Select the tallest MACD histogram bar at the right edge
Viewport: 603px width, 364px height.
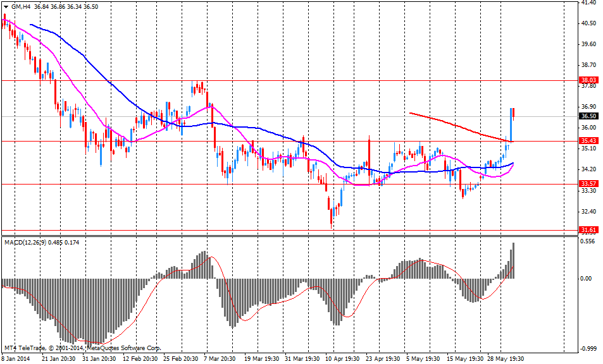tap(513, 261)
